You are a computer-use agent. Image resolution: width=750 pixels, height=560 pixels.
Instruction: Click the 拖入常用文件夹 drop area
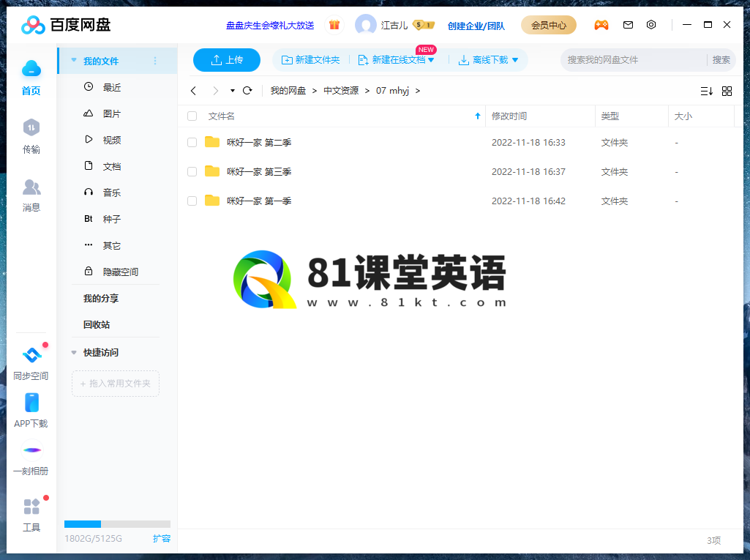point(116,384)
